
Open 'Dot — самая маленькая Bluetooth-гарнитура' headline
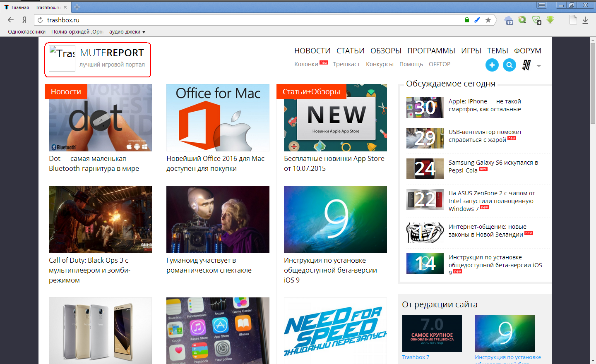pyautogui.click(x=94, y=163)
